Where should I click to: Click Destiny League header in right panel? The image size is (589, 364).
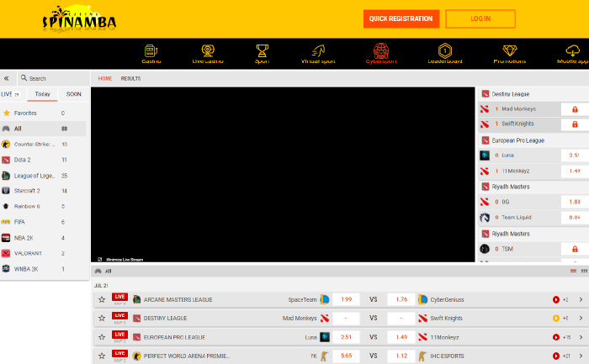tap(533, 94)
